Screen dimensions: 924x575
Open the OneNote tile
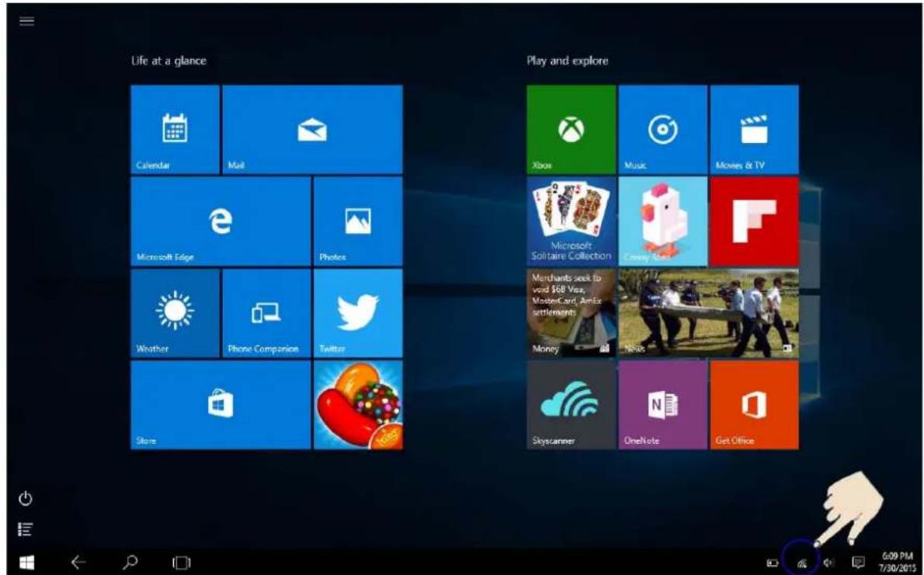coord(663,405)
